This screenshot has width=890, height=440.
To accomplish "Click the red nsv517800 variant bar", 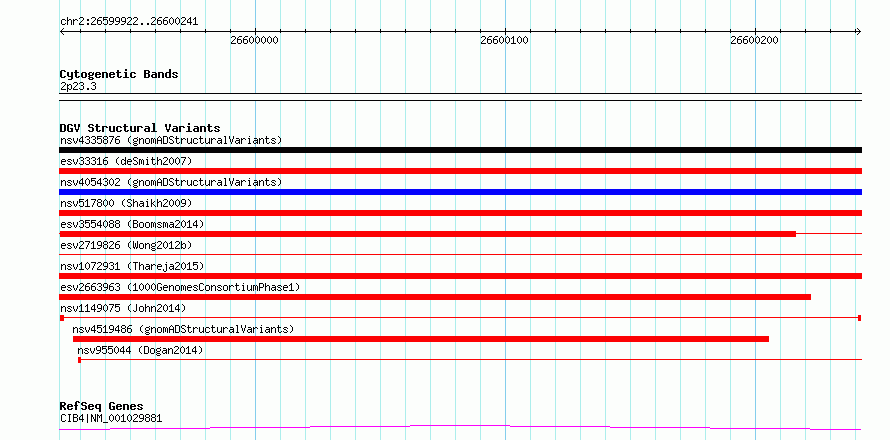I will pyautogui.click(x=460, y=213).
